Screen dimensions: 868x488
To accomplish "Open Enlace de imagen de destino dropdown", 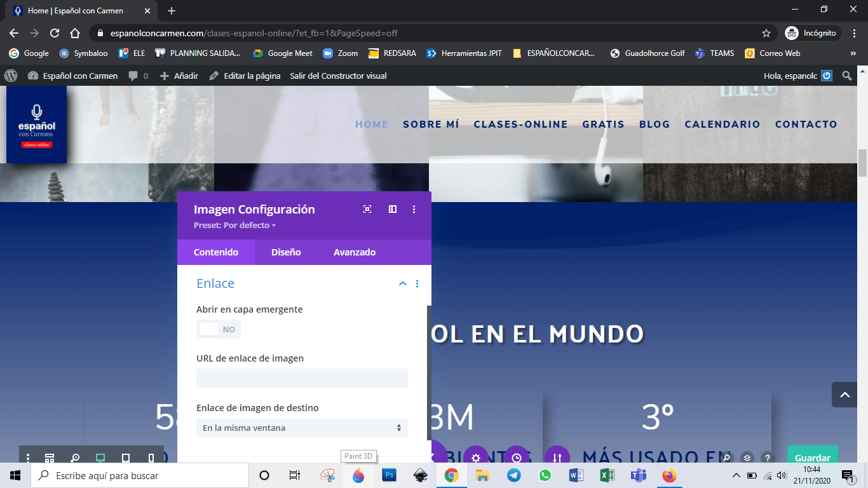I will 302,428.
